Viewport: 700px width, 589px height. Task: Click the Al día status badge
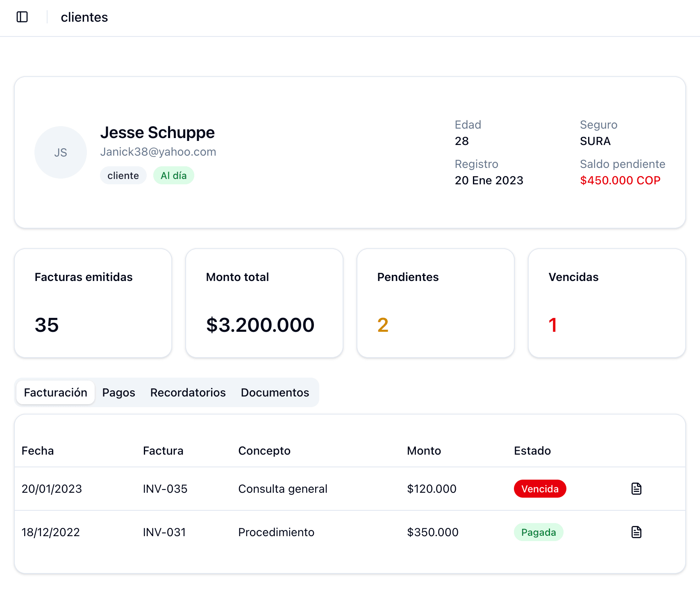(x=173, y=175)
